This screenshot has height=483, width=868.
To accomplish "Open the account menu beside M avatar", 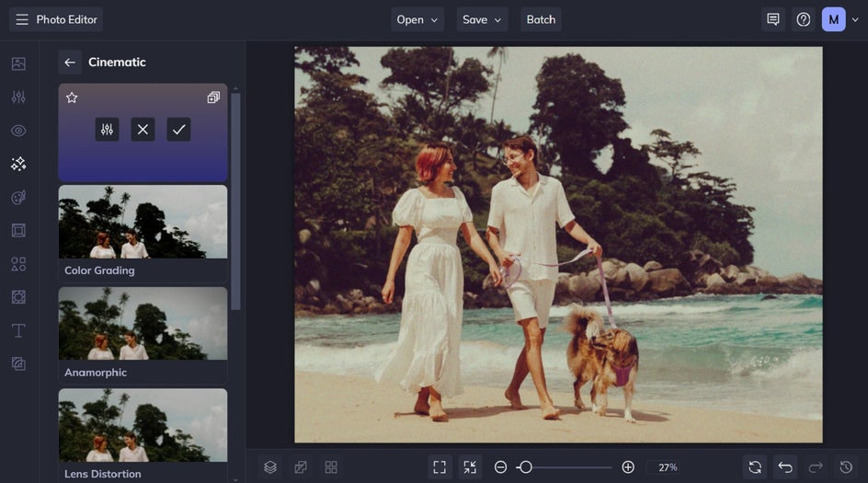I will (x=854, y=19).
